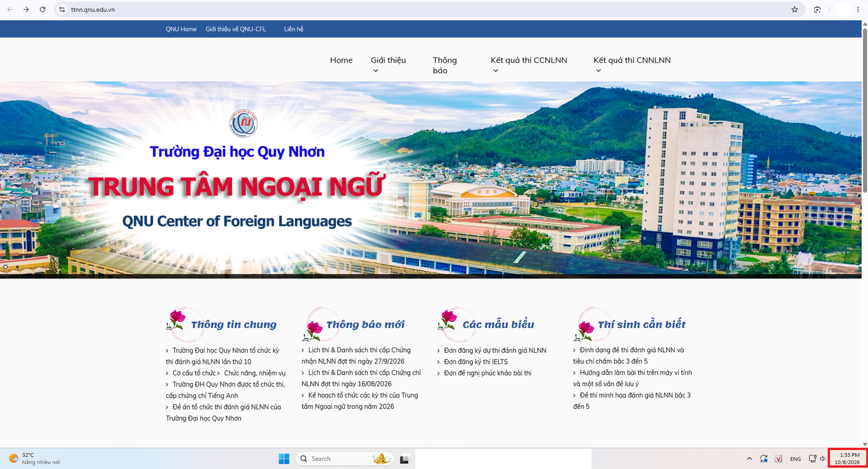Open Trường ĐH Quy Nhơn được tổ chức thi link
Viewport: 868px width, 469px height.
225,390
